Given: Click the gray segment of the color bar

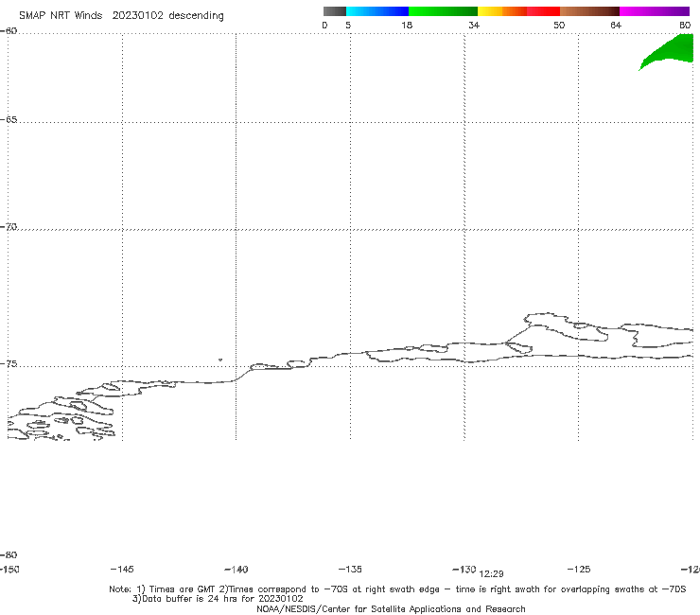Looking at the screenshot, I should [x=335, y=11].
